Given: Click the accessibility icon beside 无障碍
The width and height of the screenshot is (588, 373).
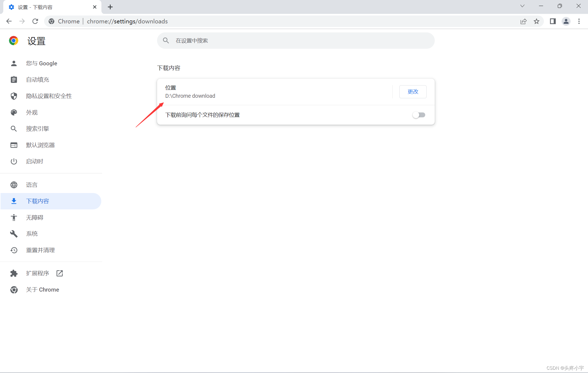Looking at the screenshot, I should [14, 218].
